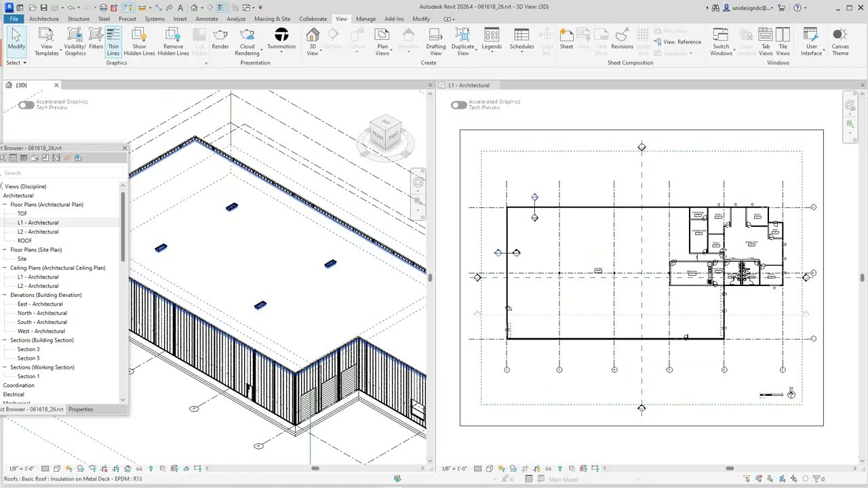Screen dimensions: 868x488
Task: Open View Templates tool
Action: [47, 41]
